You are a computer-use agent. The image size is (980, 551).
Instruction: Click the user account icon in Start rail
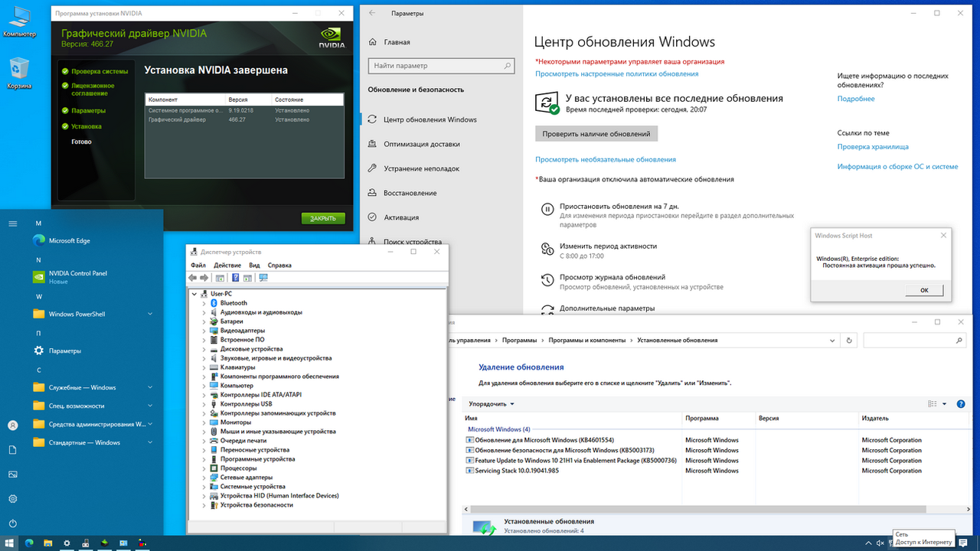(x=13, y=425)
